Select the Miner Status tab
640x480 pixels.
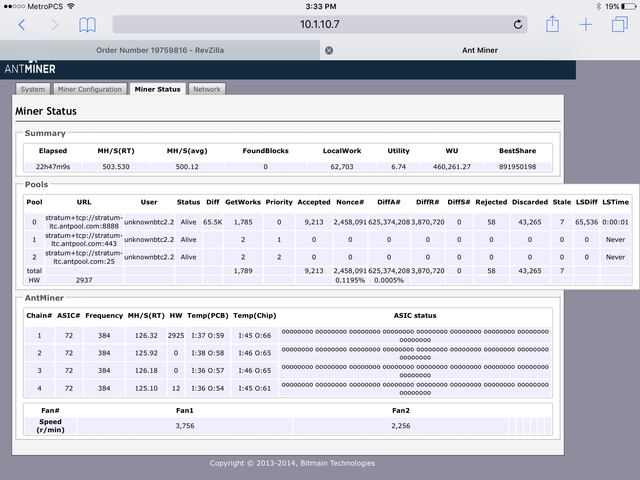(157, 89)
